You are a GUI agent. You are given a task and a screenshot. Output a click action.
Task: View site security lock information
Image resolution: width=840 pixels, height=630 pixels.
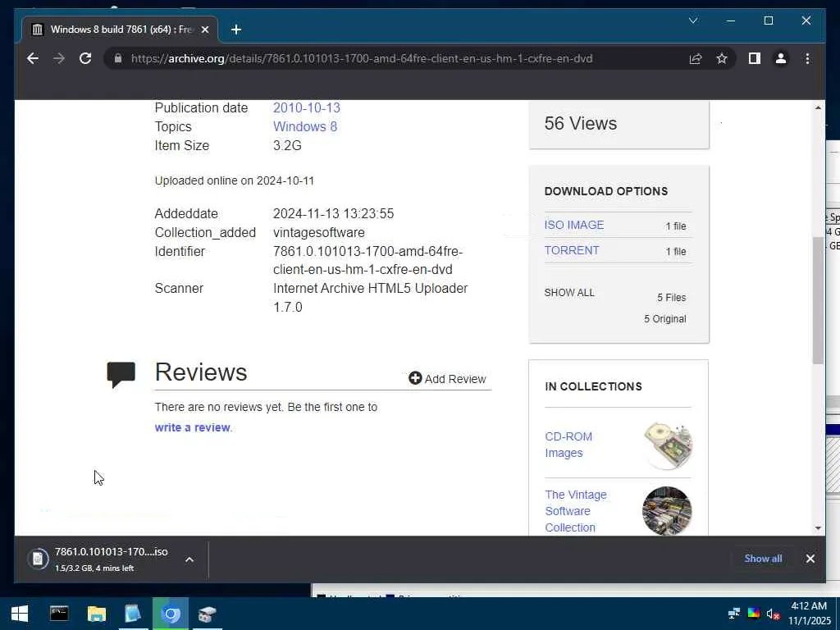click(x=118, y=58)
